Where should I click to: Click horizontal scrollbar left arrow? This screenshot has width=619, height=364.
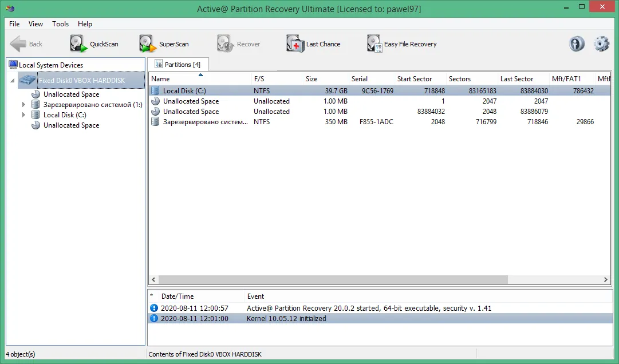(153, 280)
